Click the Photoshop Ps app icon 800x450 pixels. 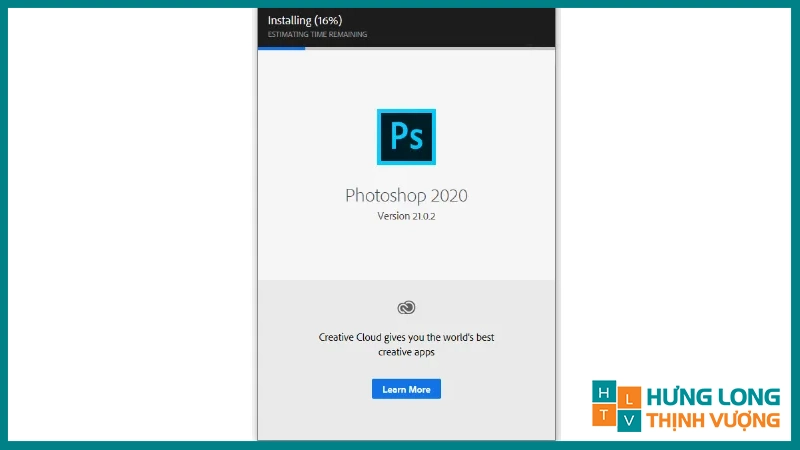406,136
